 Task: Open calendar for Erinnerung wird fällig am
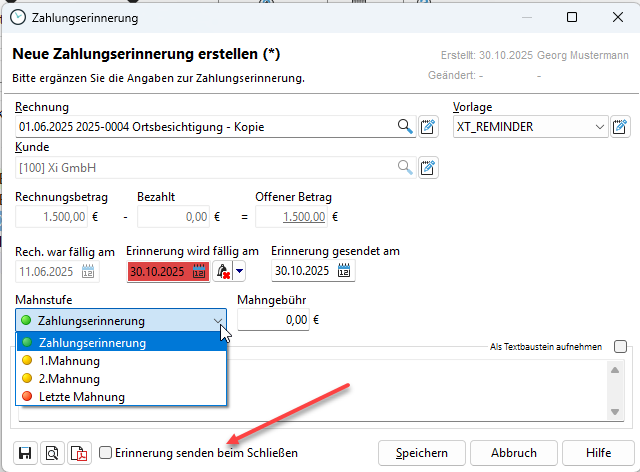point(200,271)
